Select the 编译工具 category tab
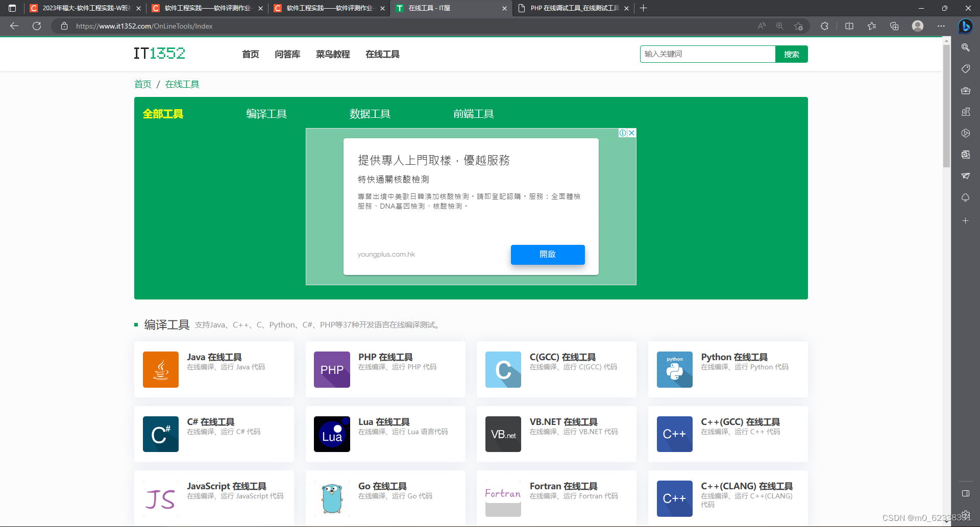Image resolution: width=980 pixels, height=527 pixels. pyautogui.click(x=266, y=114)
